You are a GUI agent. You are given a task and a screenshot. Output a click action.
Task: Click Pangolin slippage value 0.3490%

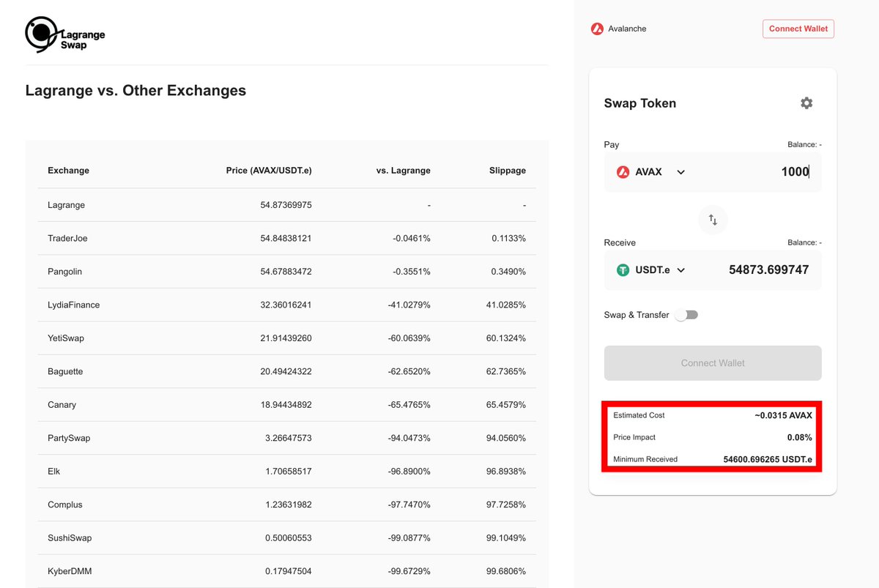click(x=508, y=272)
